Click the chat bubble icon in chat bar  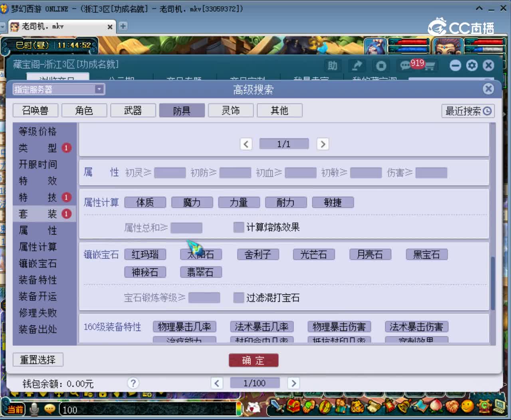pos(50,409)
